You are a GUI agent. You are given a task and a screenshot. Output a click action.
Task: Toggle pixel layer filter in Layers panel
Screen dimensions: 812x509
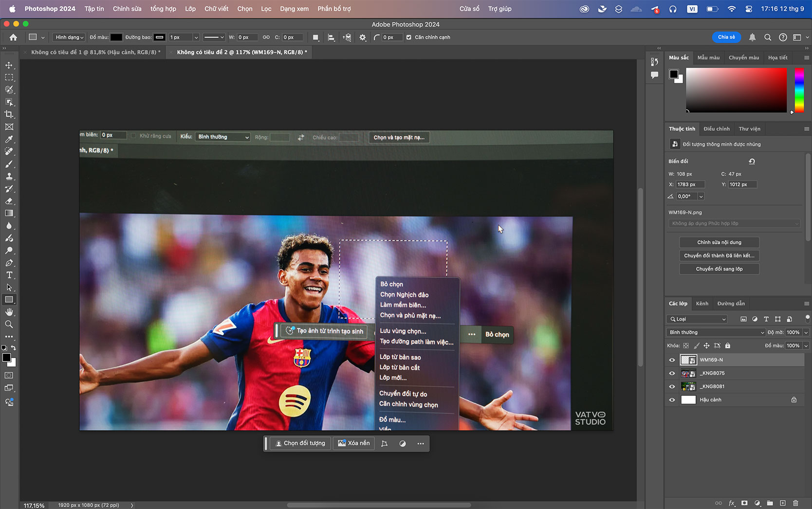tap(743, 319)
